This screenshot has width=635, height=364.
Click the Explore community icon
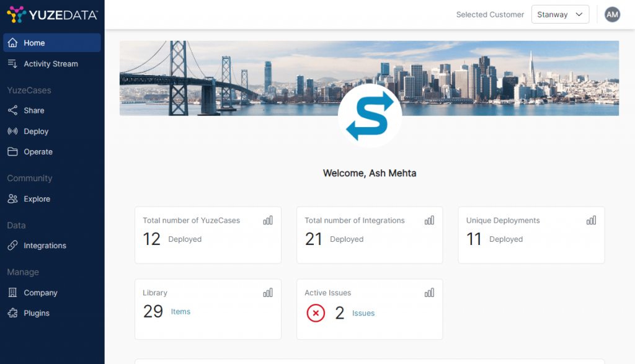(x=12, y=199)
